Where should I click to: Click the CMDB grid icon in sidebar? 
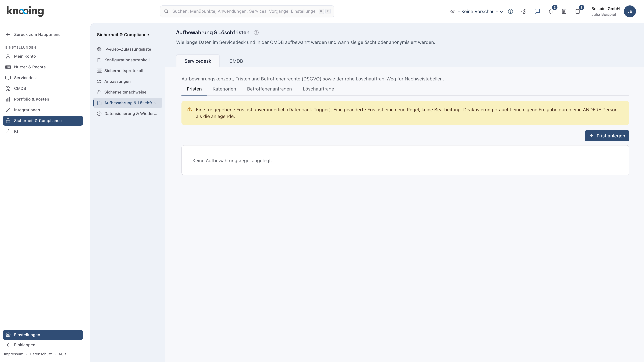(8, 88)
